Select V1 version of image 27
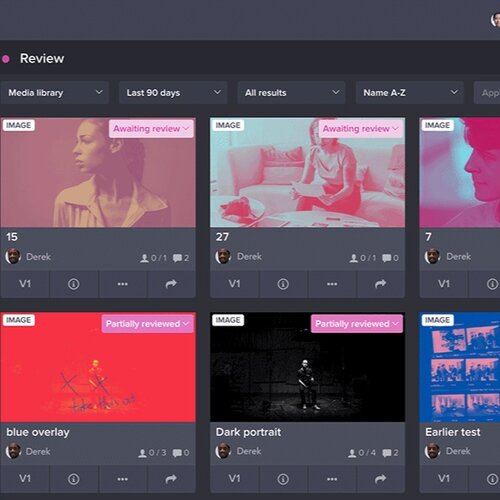Viewport: 500px width, 500px height. [234, 284]
